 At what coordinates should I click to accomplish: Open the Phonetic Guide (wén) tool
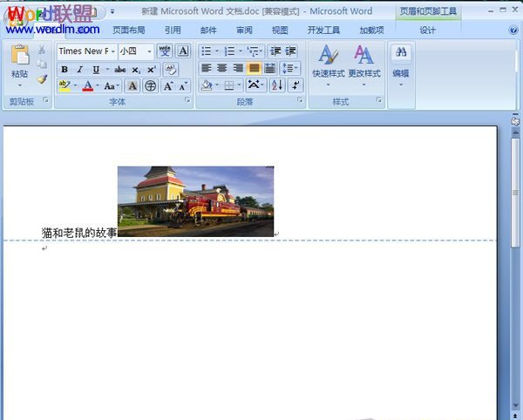165,51
